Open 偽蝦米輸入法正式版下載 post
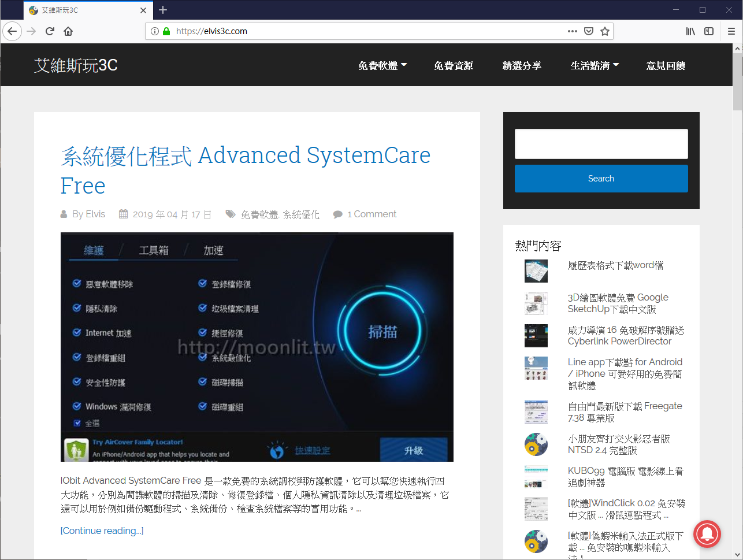Image resolution: width=743 pixels, height=560 pixels. pyautogui.click(x=625, y=544)
